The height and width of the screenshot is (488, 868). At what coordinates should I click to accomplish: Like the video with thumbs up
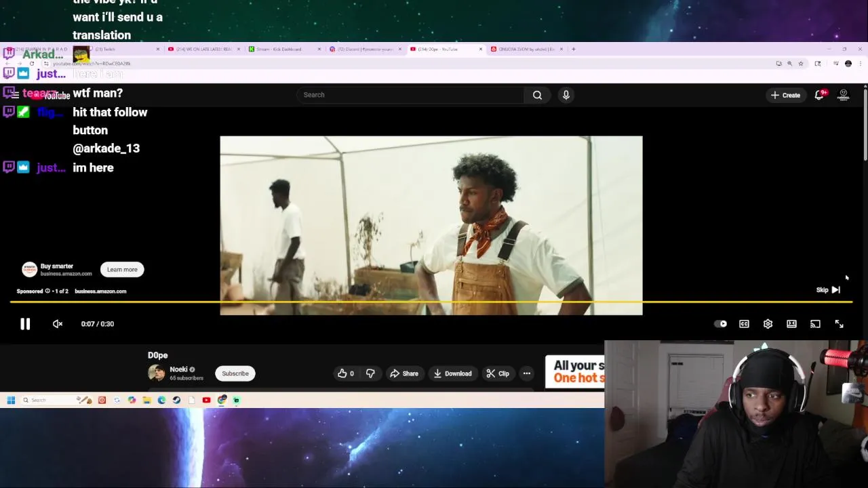click(x=346, y=373)
